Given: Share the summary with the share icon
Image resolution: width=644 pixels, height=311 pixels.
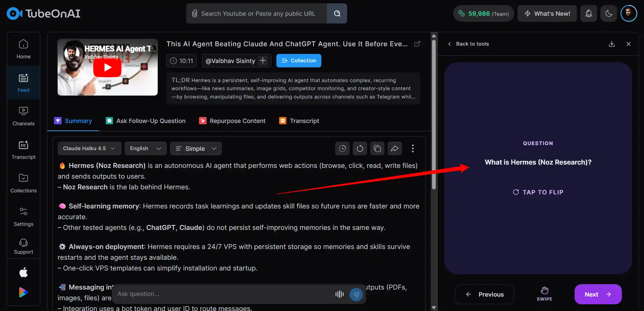Looking at the screenshot, I should (x=395, y=148).
